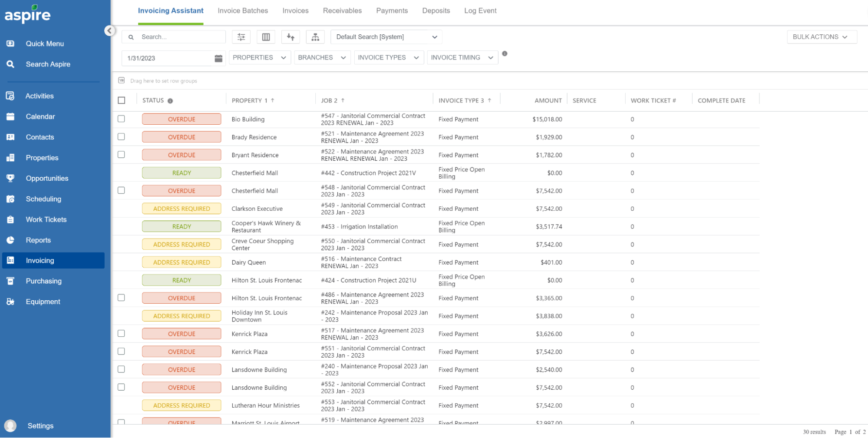This screenshot has width=868, height=438.
Task: Switch to the Log Event tab
Action: (480, 10)
